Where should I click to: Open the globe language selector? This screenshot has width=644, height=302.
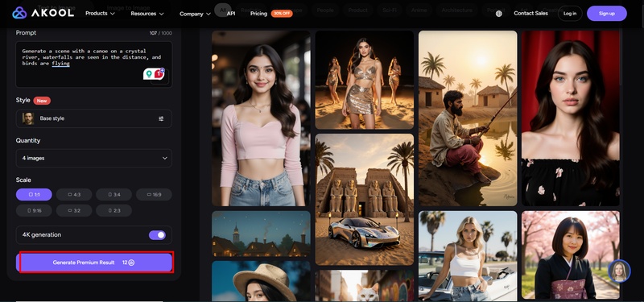pyautogui.click(x=498, y=14)
